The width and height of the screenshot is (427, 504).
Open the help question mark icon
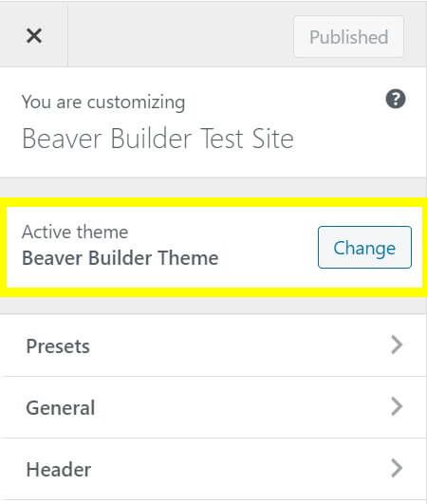[x=395, y=99]
